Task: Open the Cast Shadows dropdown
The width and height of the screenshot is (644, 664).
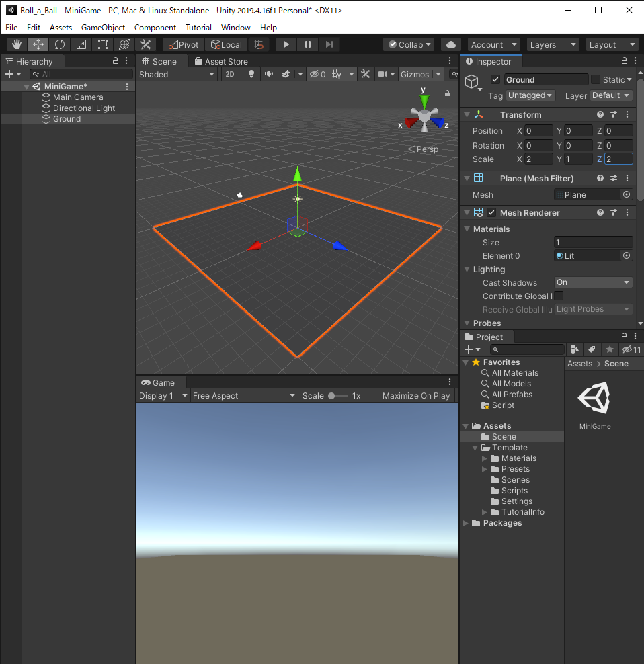Action: (593, 282)
